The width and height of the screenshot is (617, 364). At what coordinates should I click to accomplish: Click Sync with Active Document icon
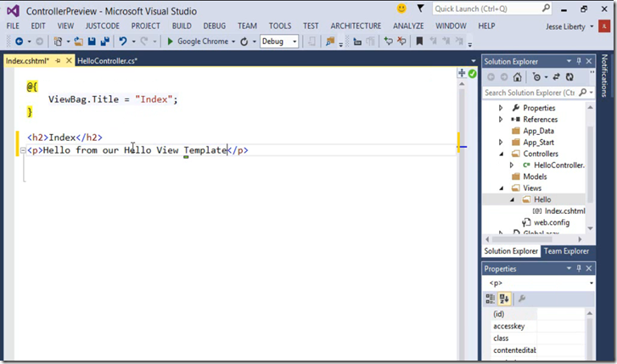tap(556, 77)
